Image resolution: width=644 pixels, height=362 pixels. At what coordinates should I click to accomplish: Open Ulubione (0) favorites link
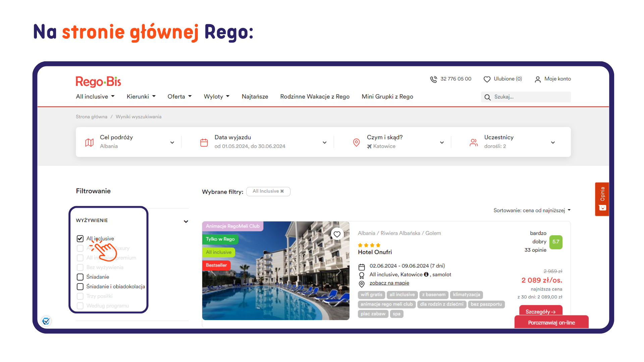click(508, 79)
